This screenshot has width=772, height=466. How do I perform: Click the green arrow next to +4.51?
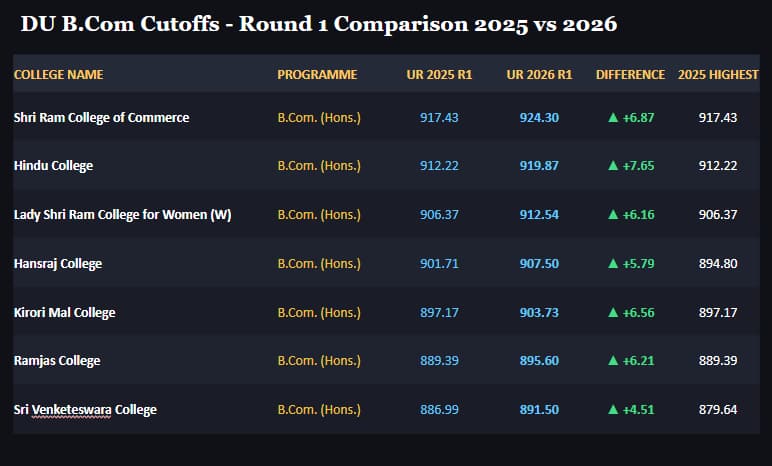point(613,409)
